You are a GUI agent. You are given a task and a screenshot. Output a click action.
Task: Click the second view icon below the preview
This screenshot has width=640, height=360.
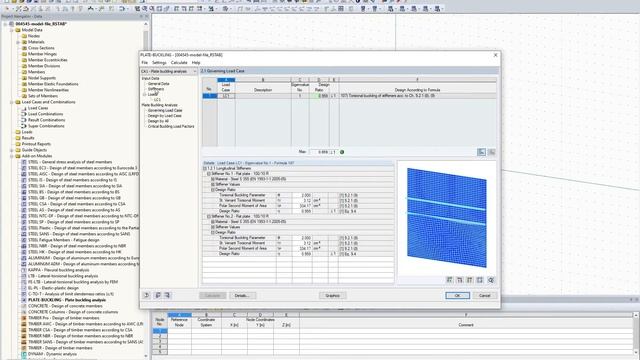pyautogui.click(x=460, y=280)
